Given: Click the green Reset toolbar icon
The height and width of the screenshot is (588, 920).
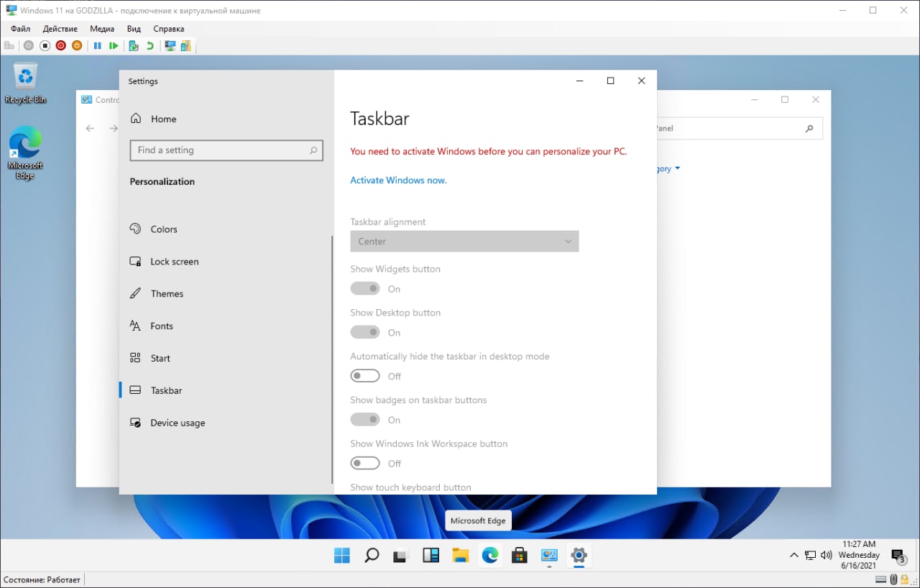Looking at the screenshot, I should 114,46.
